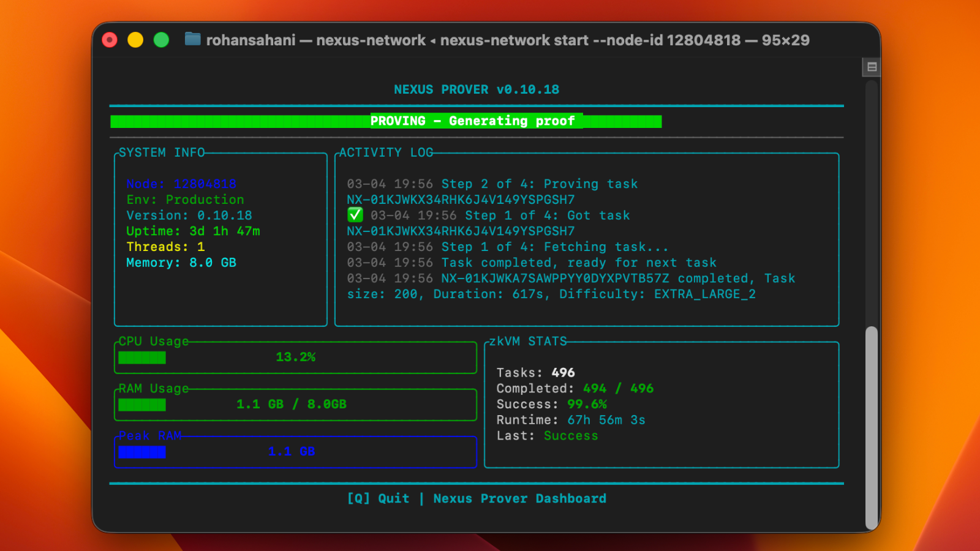
Task: Click the task ID NX-01KJWKA7SAWPPYY0DYXPVTB57Z
Action: tap(555, 279)
